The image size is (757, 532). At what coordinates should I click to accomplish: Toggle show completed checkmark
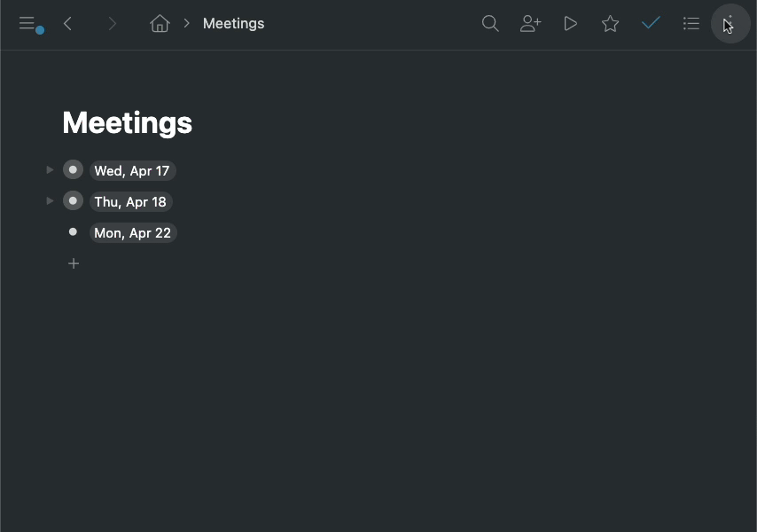(651, 23)
